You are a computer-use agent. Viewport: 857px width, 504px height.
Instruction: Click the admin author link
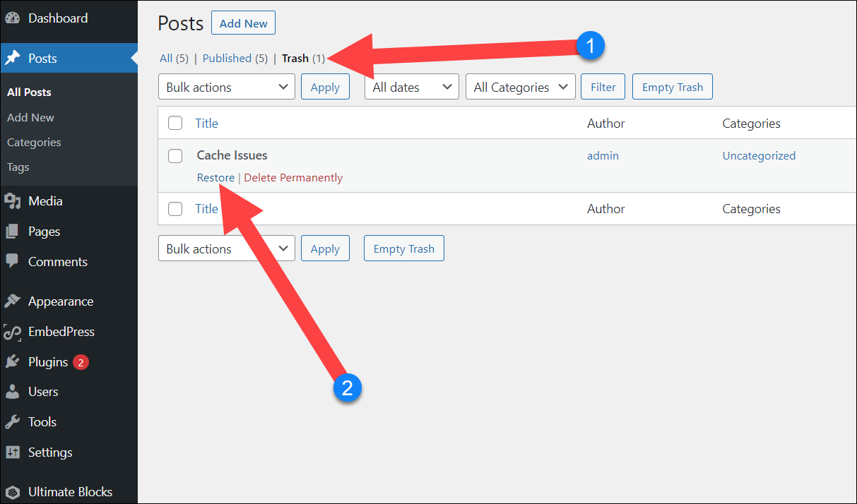(x=603, y=156)
